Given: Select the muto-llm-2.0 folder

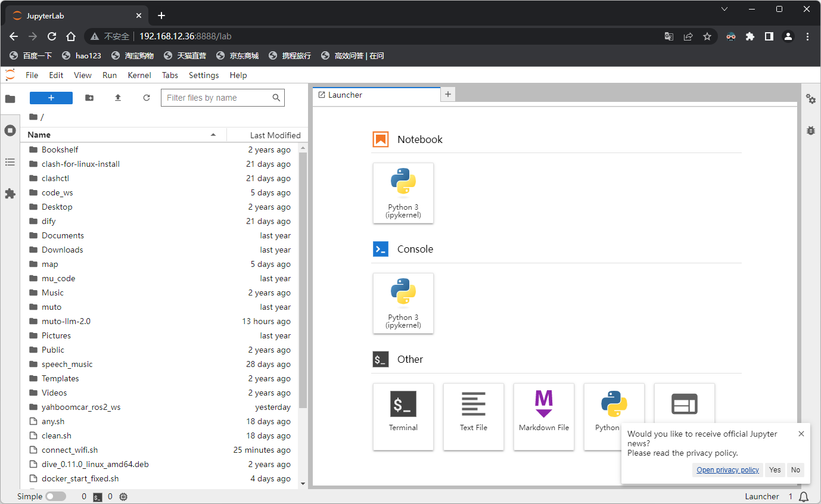Looking at the screenshot, I should tap(160, 321).
